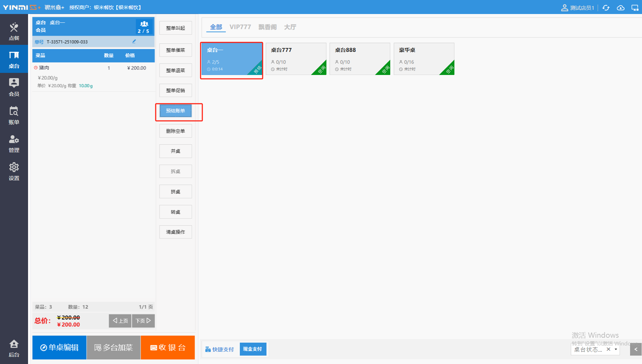Open the 点餐 ordering sidebar icon
The height and width of the screenshot is (364, 642).
(x=14, y=31)
